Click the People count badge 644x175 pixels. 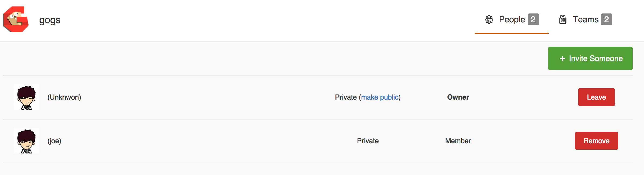533,19
